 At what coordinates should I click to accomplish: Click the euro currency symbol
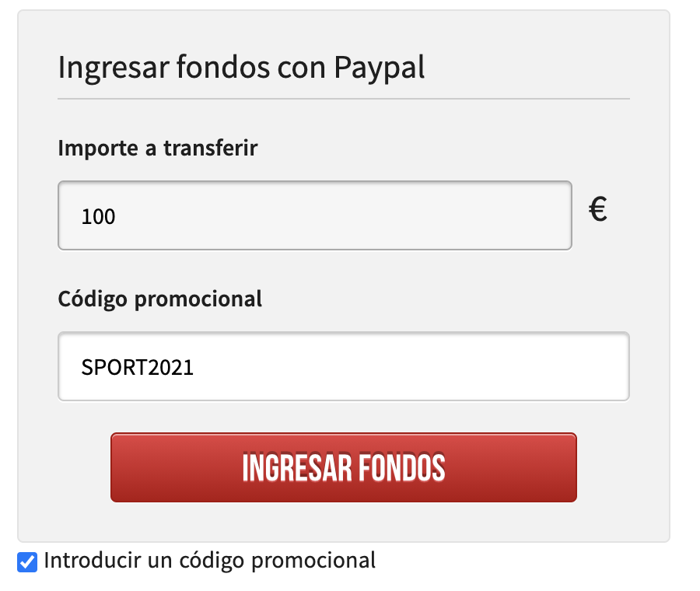tap(598, 209)
